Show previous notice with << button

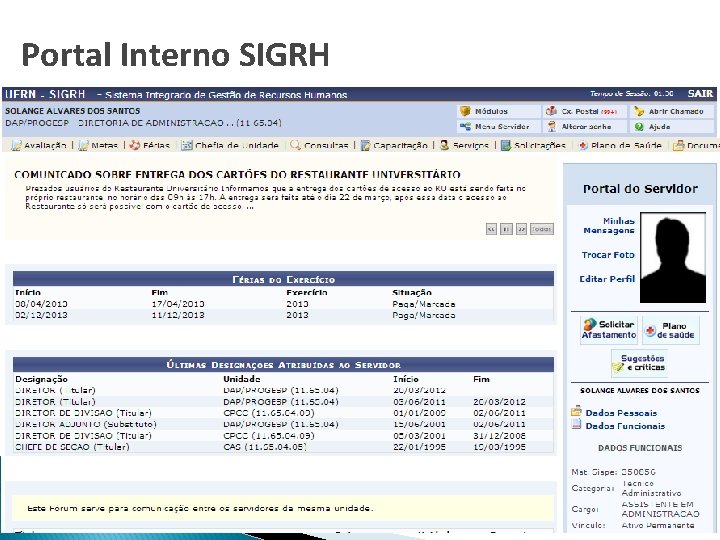click(x=491, y=229)
